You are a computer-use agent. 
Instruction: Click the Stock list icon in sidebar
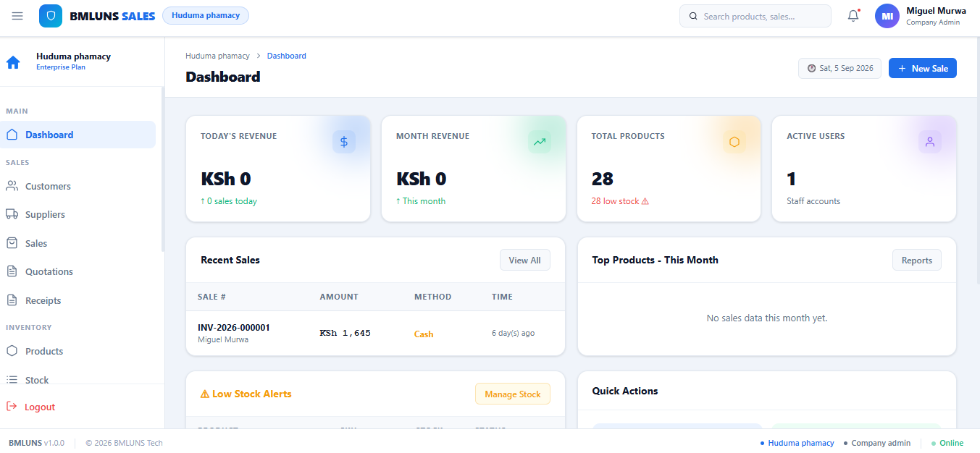click(x=12, y=379)
